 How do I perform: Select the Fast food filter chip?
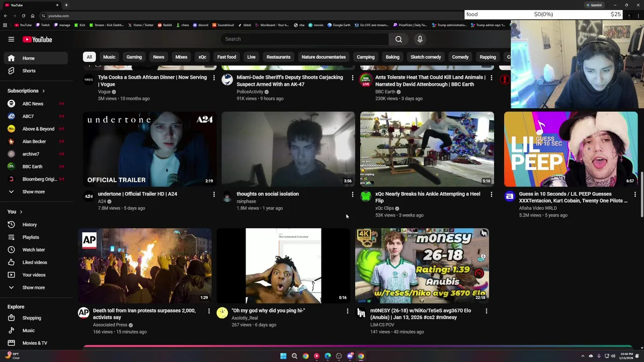tap(226, 57)
